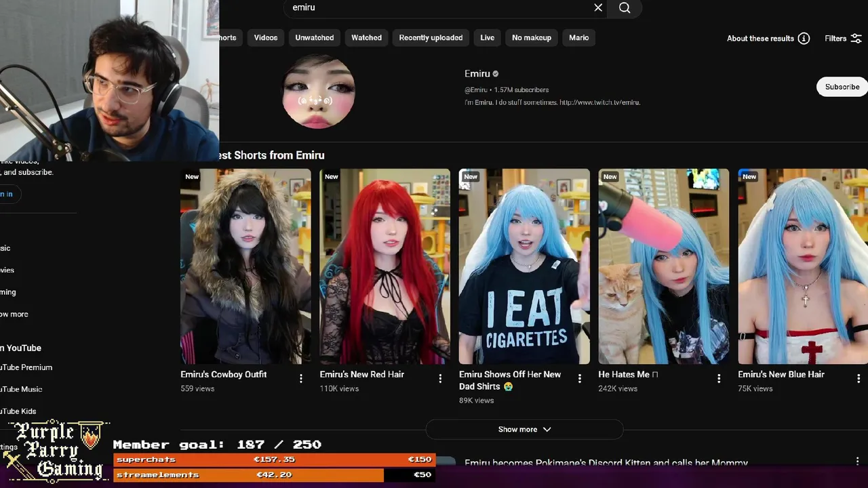Select the Mario filter chip
Viewport: 868px width, 488px height.
click(578, 38)
